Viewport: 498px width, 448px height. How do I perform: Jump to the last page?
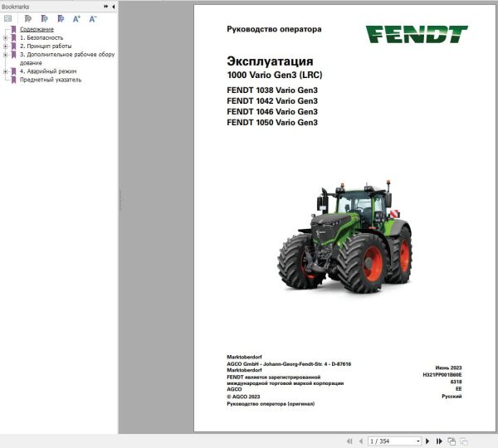(x=439, y=441)
